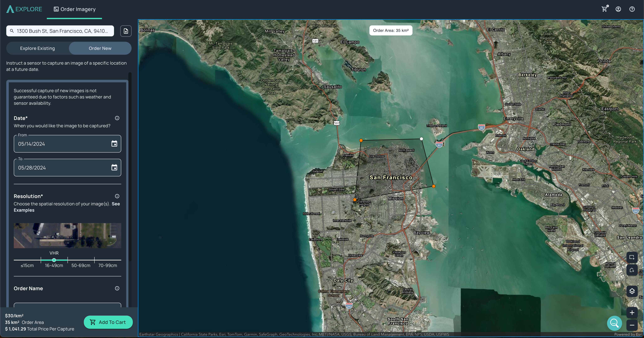Open the account profile menu

pyautogui.click(x=618, y=9)
